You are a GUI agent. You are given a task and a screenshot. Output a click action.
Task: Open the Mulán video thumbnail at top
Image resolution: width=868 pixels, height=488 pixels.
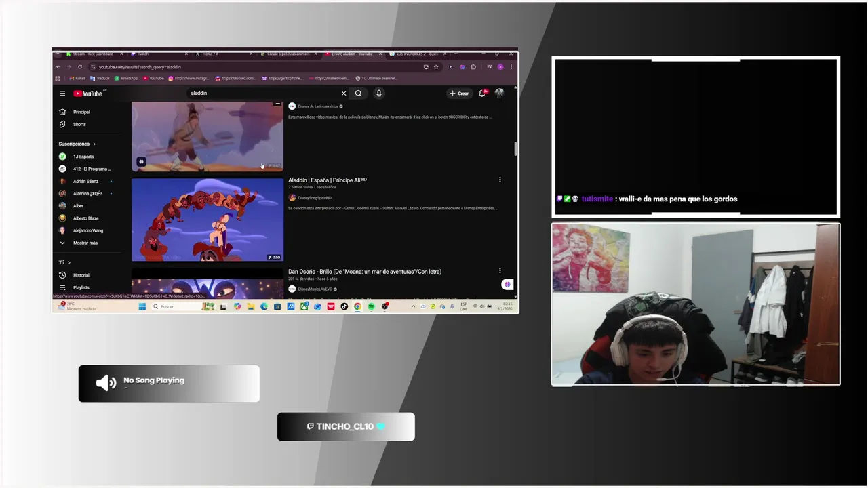(208, 136)
